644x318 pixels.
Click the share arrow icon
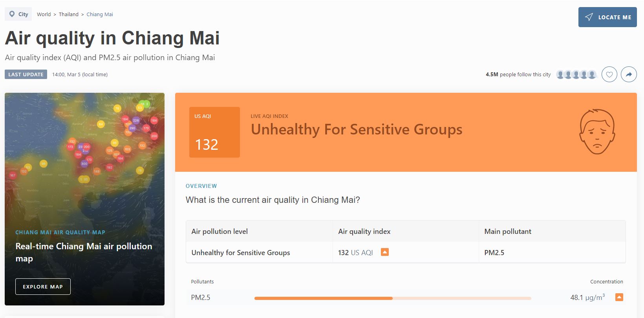pos(629,74)
